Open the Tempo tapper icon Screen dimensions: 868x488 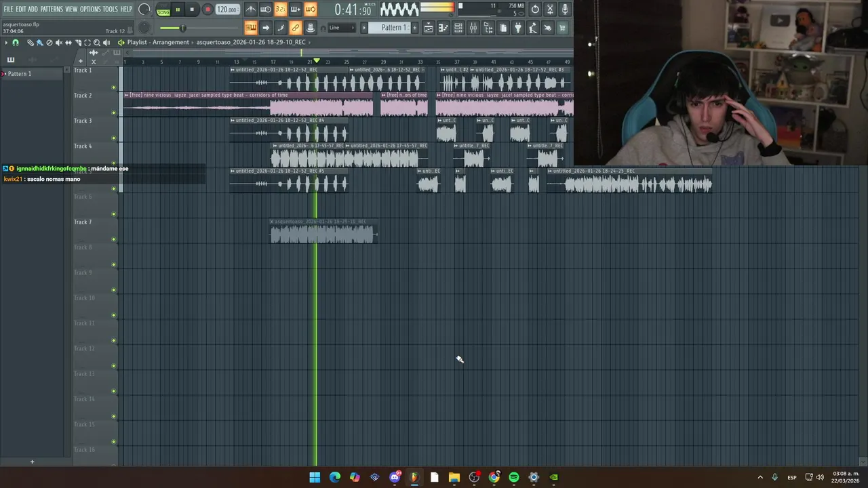pyautogui.click(x=533, y=28)
